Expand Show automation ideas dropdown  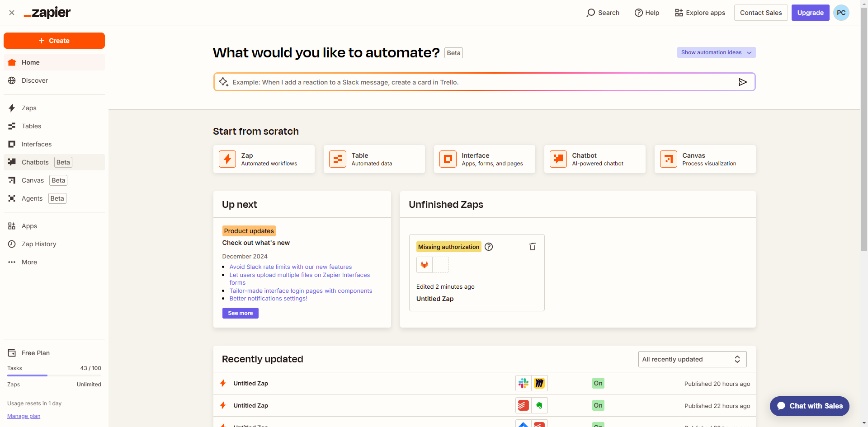click(x=716, y=52)
